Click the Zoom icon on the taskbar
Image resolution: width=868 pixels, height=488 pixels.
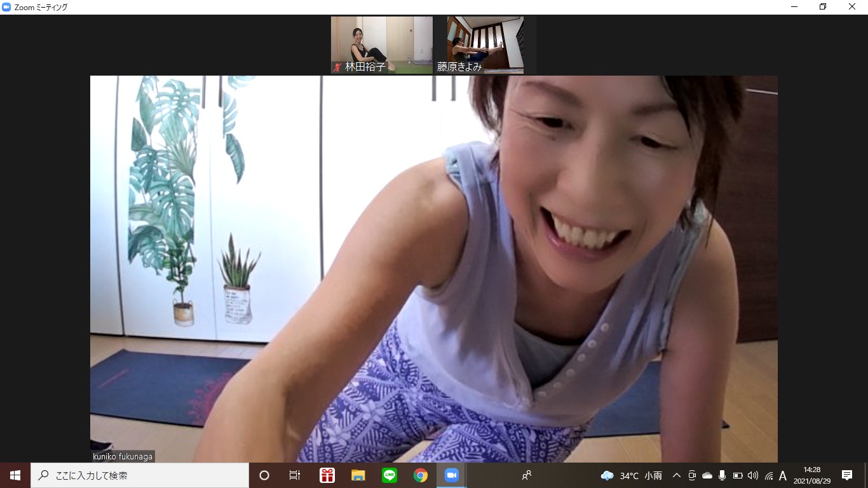[452, 475]
